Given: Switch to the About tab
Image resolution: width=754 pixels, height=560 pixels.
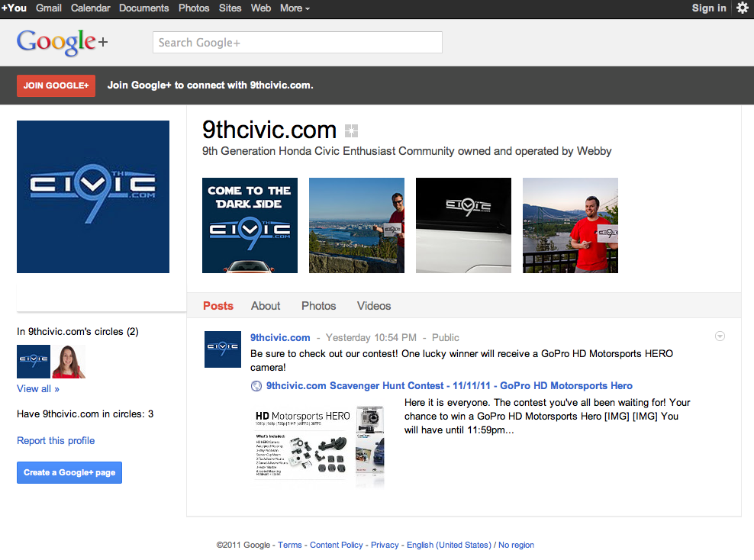Looking at the screenshot, I should 266,306.
